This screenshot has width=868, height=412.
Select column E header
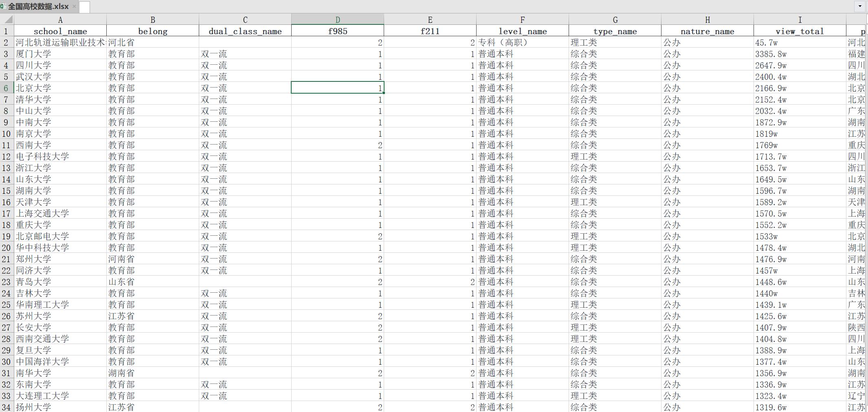tap(430, 20)
